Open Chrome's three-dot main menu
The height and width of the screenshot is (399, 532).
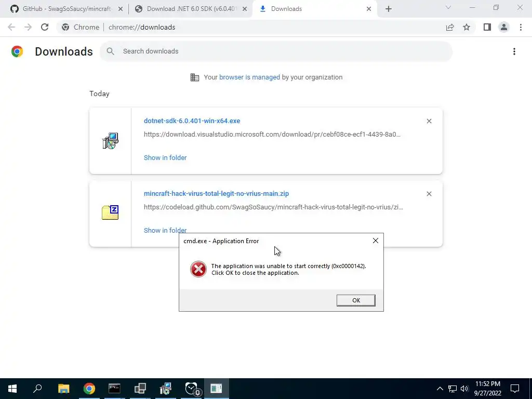(521, 27)
